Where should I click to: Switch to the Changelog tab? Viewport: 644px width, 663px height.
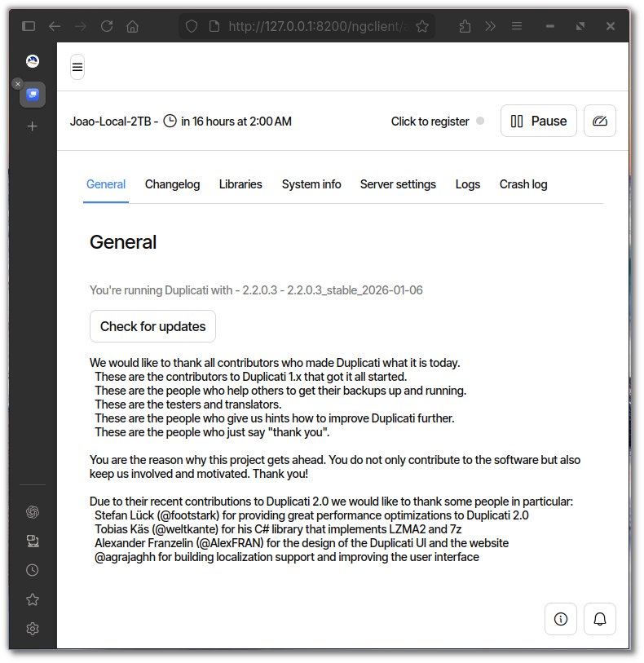172,184
